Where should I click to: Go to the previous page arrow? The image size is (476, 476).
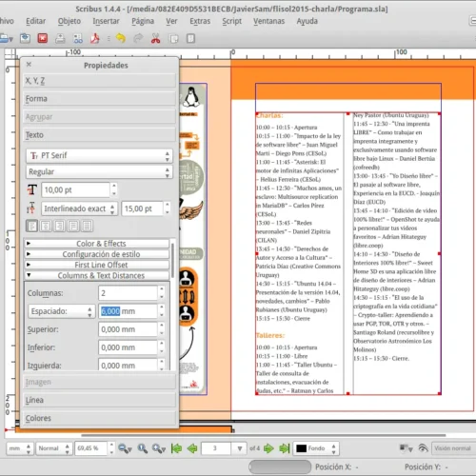click(x=192, y=448)
